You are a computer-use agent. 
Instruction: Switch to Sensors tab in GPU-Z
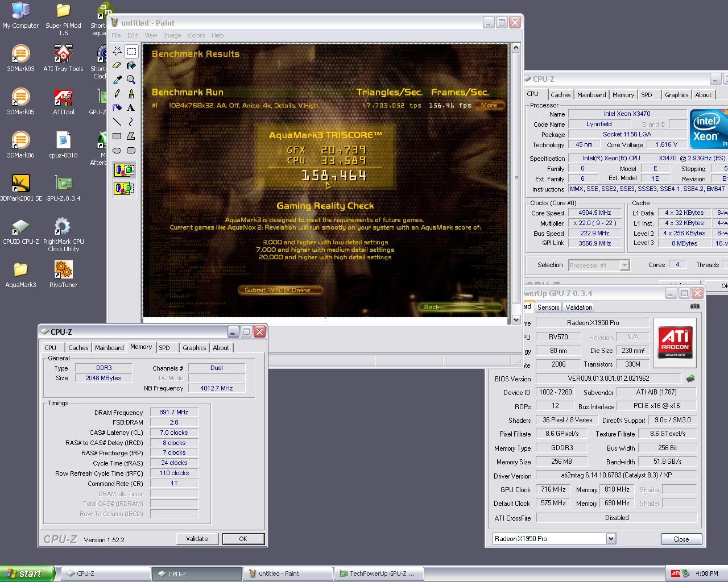tap(548, 307)
